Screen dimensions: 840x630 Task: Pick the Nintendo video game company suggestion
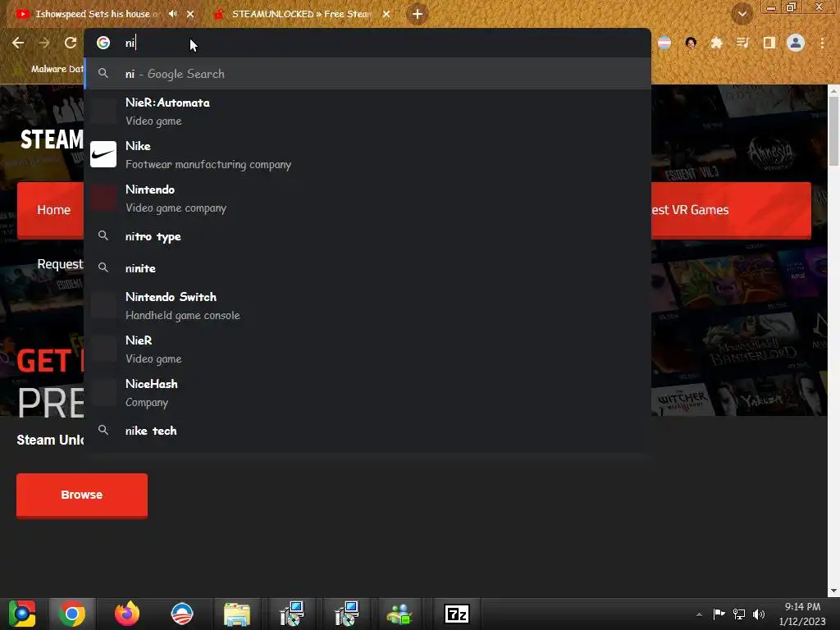click(367, 199)
